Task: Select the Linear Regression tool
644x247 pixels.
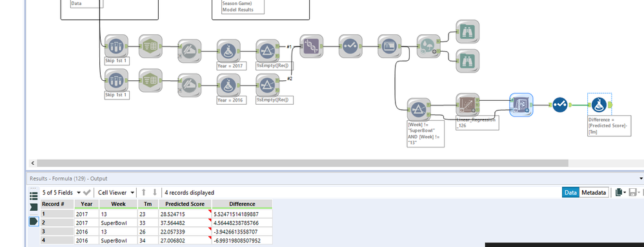Action: coord(467,105)
